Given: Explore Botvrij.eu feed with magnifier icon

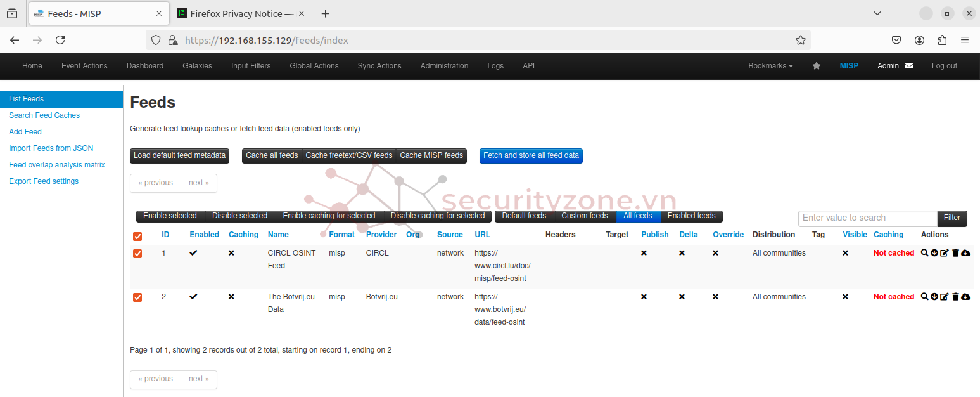Looking at the screenshot, I should click(x=924, y=297).
